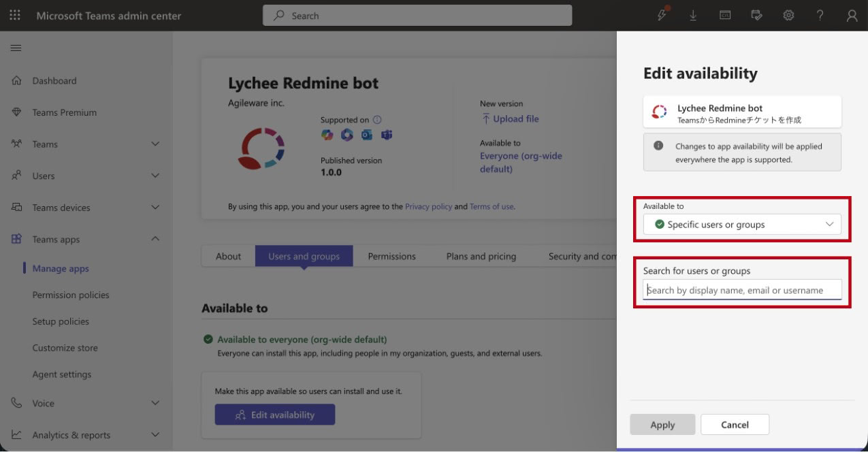This screenshot has width=868, height=452.
Task: Click the Teams Premium diamond icon
Action: click(16, 112)
